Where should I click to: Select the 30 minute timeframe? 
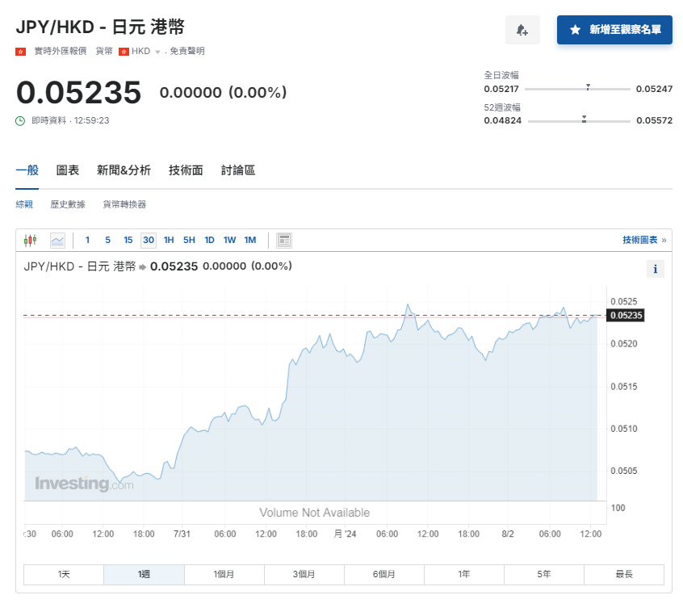click(x=148, y=240)
